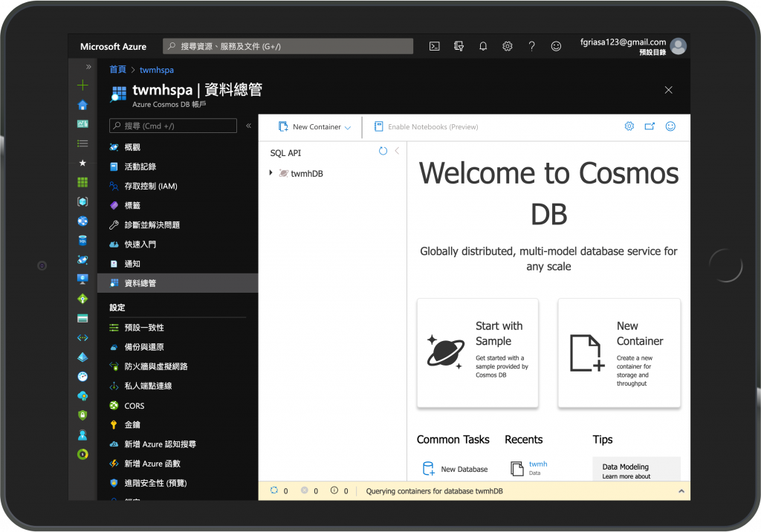Open Virtual machines monitor icon
The height and width of the screenshot is (532, 761).
coord(82,279)
